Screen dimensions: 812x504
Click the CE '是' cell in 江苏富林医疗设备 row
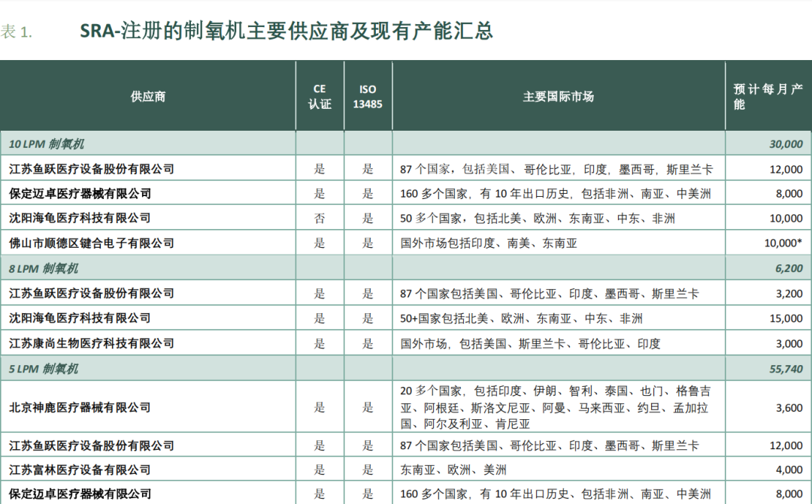[x=320, y=469]
